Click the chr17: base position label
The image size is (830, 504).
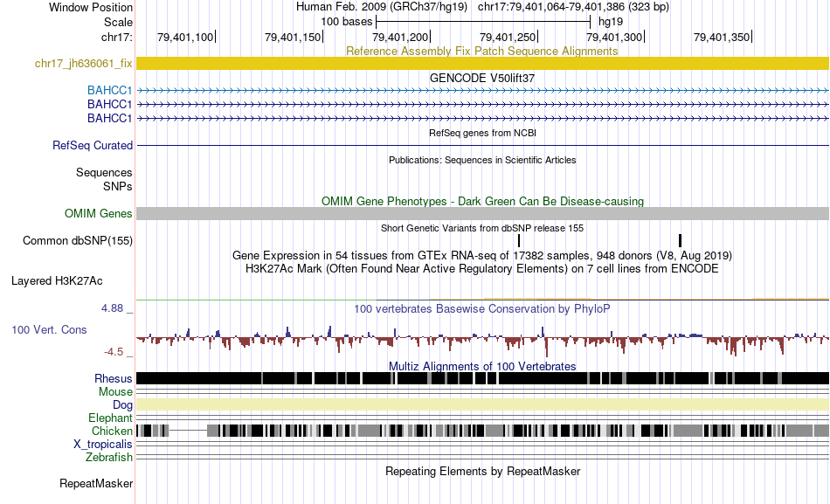pyautogui.click(x=116, y=37)
